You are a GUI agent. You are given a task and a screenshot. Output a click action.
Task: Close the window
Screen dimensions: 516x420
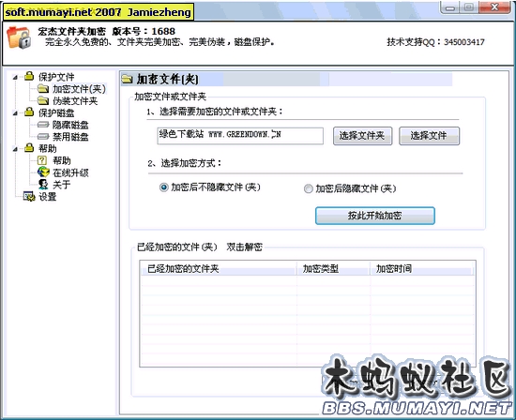(x=494, y=7)
